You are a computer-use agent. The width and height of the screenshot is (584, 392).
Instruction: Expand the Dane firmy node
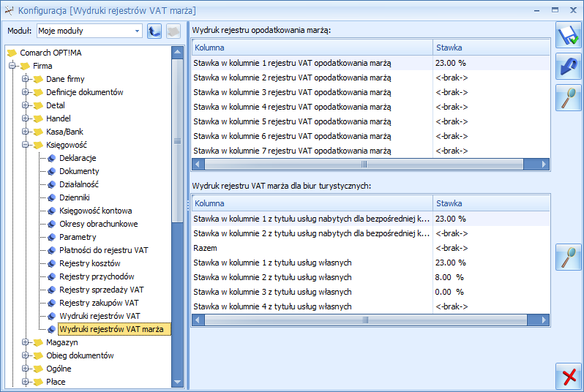click(26, 79)
